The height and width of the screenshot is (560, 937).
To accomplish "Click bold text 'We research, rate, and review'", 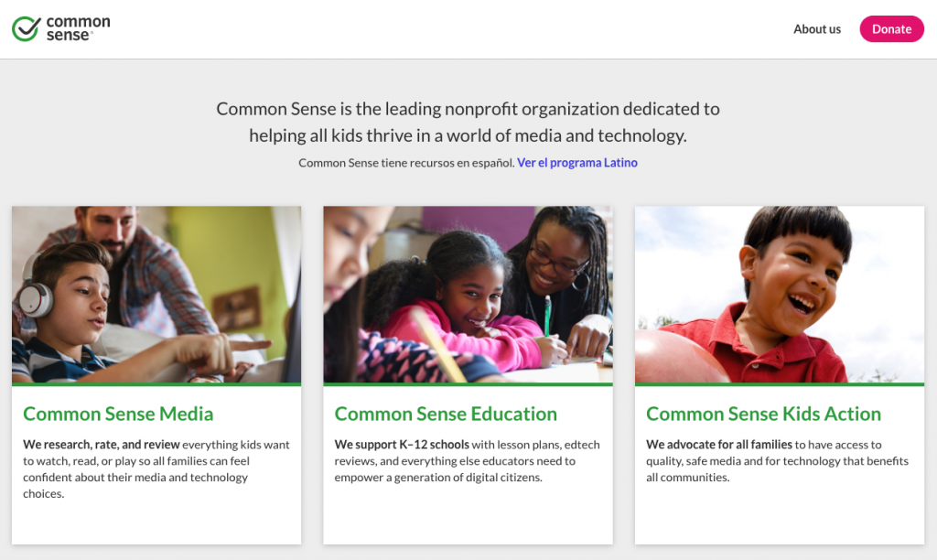I will (101, 445).
